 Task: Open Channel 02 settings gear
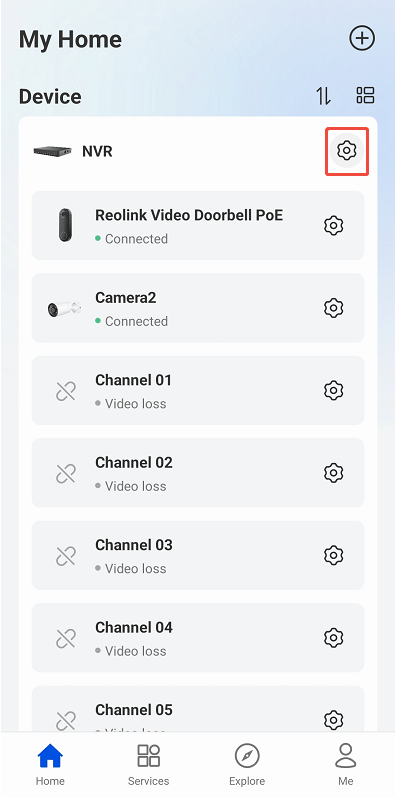(x=334, y=473)
